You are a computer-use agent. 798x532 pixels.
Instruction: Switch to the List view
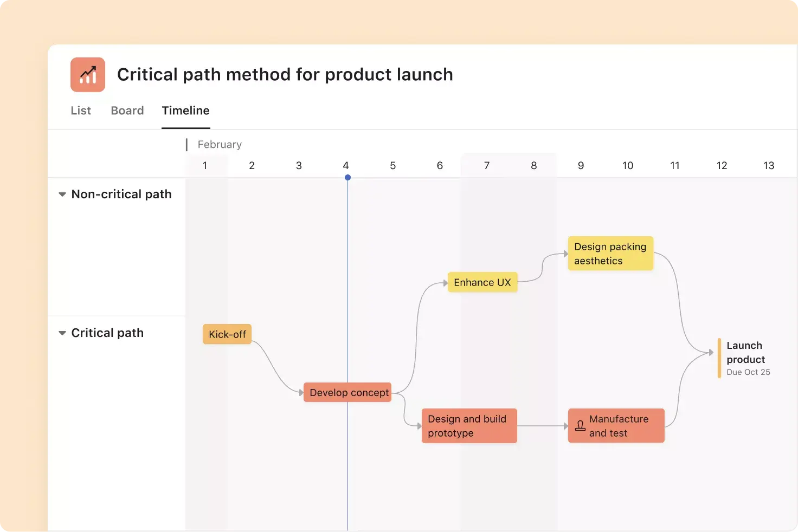pos(80,111)
